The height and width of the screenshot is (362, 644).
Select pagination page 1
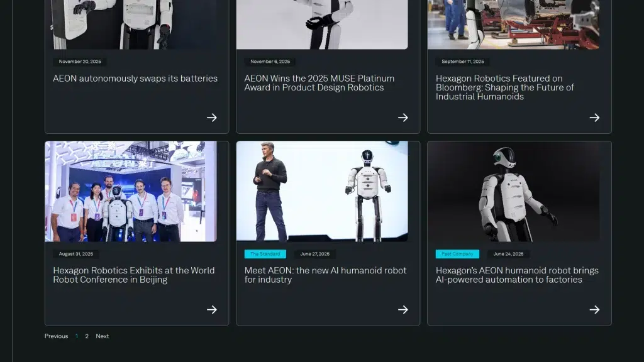(77, 336)
